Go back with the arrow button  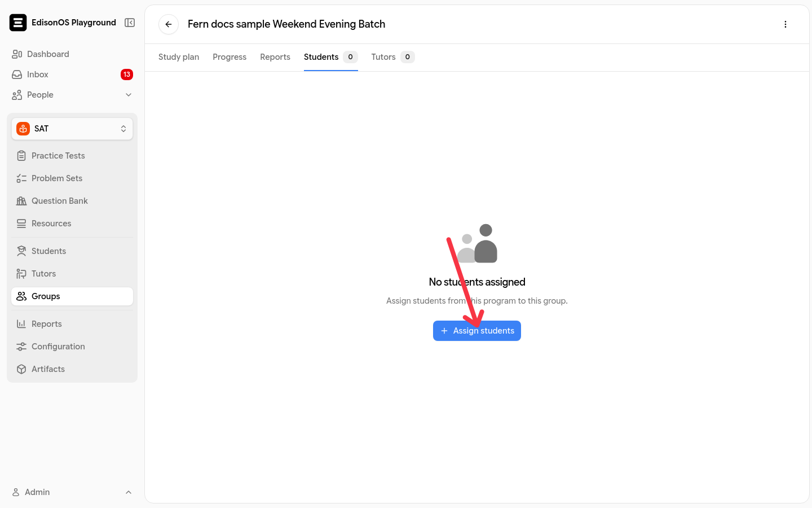tap(169, 24)
